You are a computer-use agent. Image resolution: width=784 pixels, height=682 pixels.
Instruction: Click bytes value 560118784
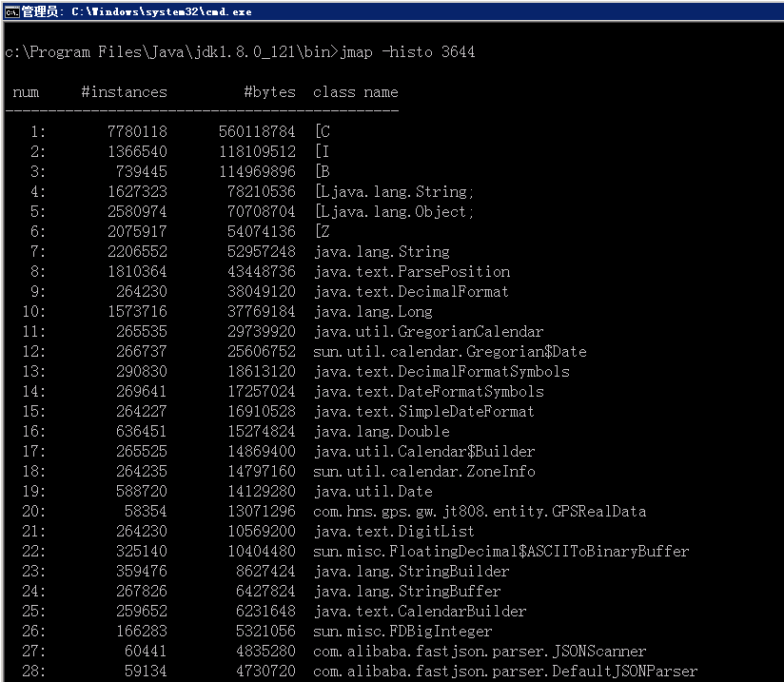coord(257,131)
